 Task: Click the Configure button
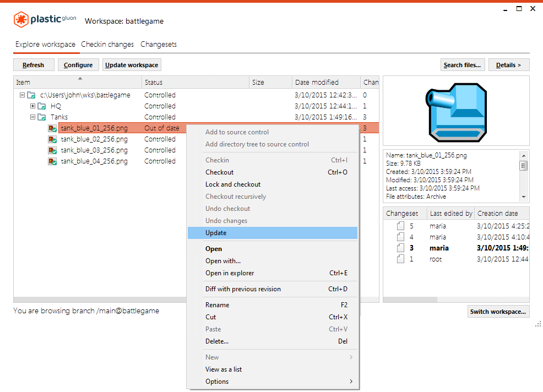tap(78, 65)
